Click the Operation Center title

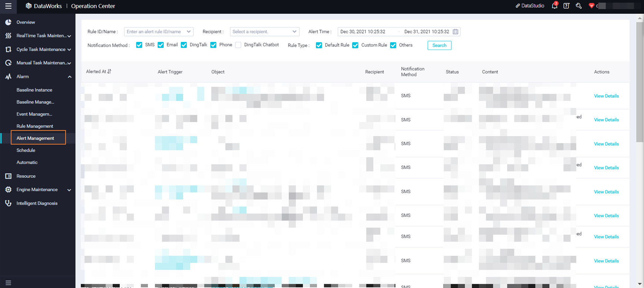(93, 6)
